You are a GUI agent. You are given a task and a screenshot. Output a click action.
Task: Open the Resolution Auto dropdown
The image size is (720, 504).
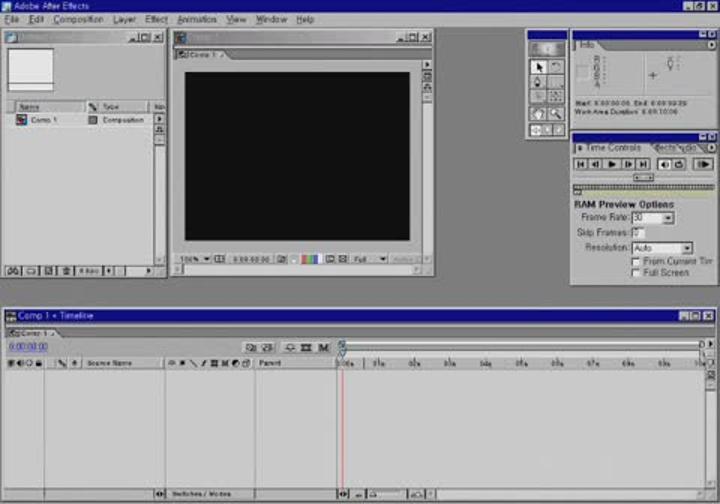click(686, 248)
